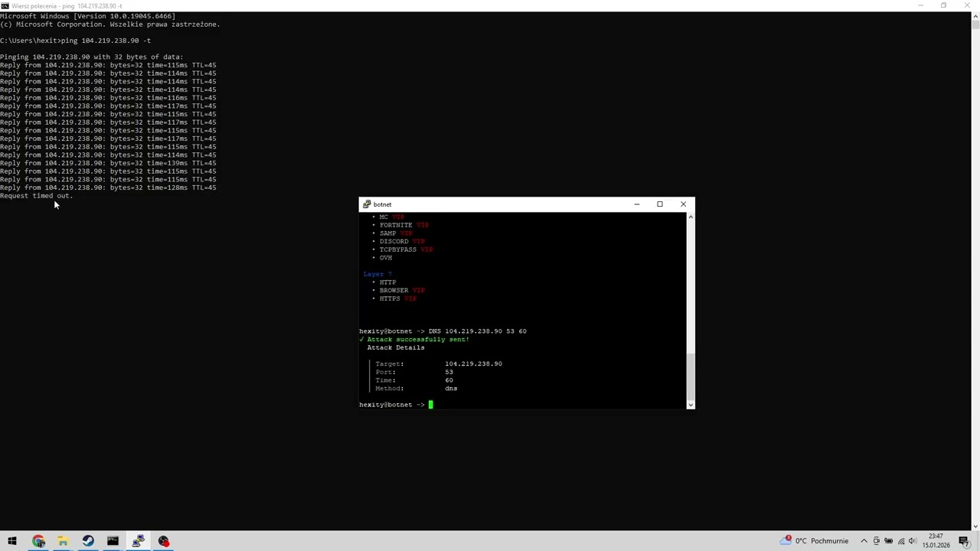Screen dimensions: 980x551
Task: Click the 'Attack Details' heading
Action: 395,347
